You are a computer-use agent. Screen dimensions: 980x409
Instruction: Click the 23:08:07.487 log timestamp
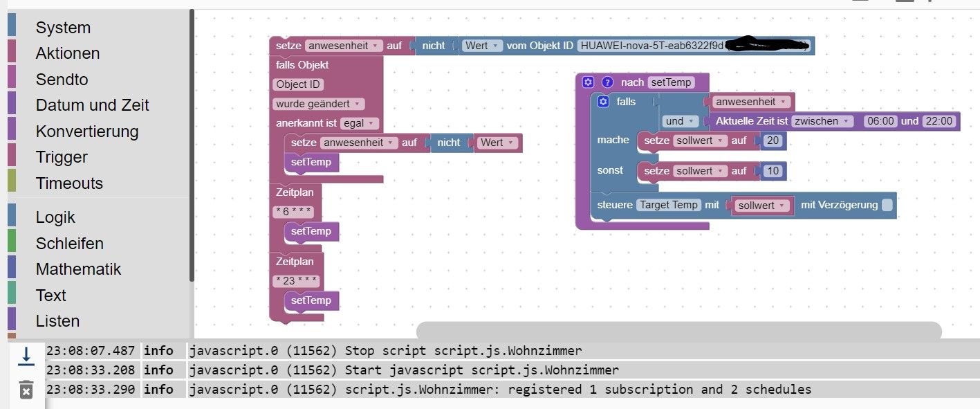tap(91, 350)
